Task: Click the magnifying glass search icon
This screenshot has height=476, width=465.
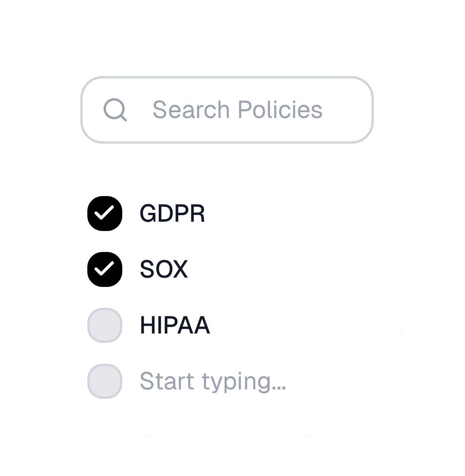Action: 115,110
